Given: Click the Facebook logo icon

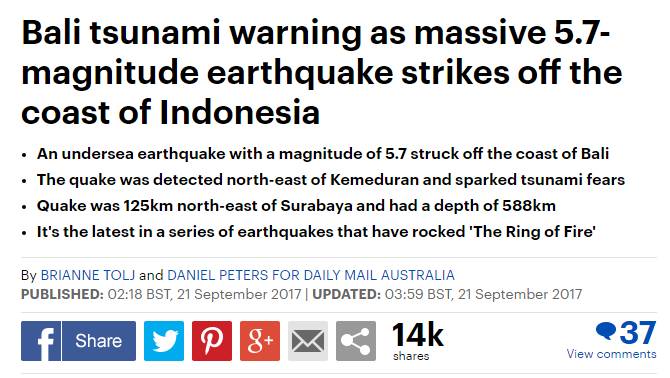Looking at the screenshot, I should click(41, 341).
